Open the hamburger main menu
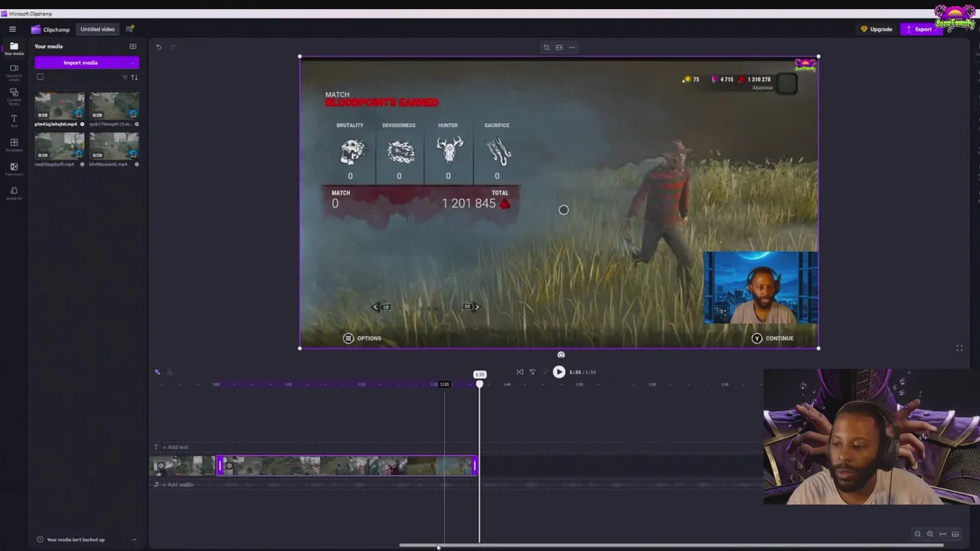Viewport: 980px width, 551px height. coord(12,29)
